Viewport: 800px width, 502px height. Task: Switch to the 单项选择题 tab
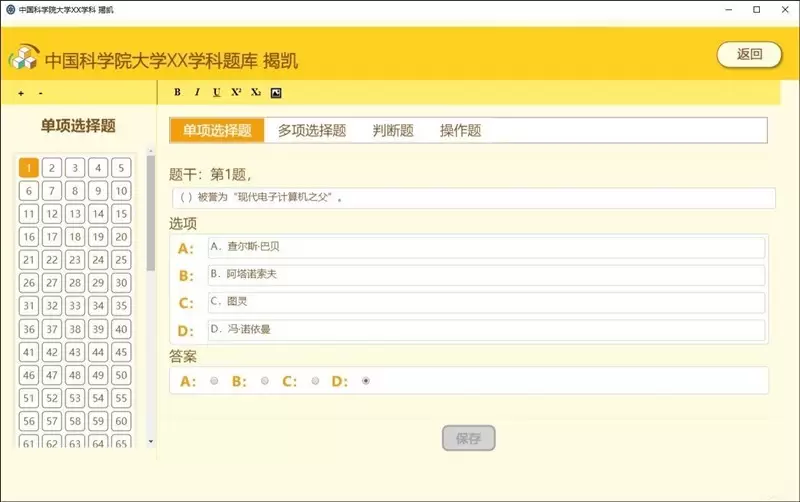(217, 131)
